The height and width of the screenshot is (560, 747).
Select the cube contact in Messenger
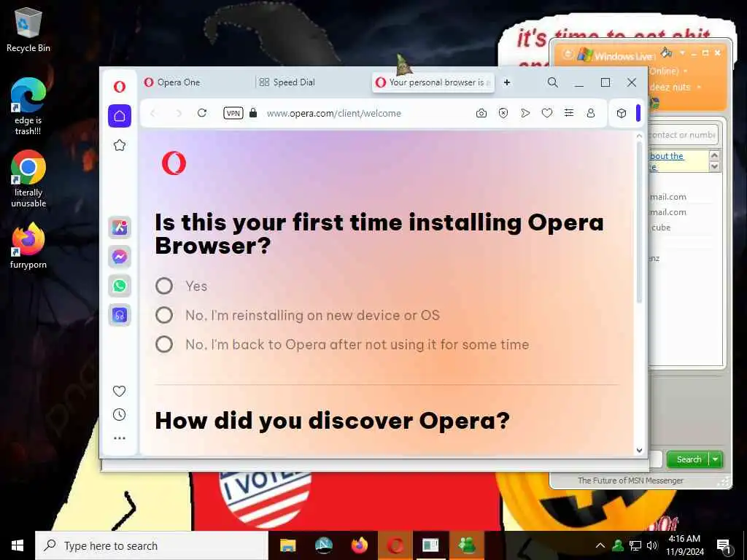pyautogui.click(x=661, y=227)
